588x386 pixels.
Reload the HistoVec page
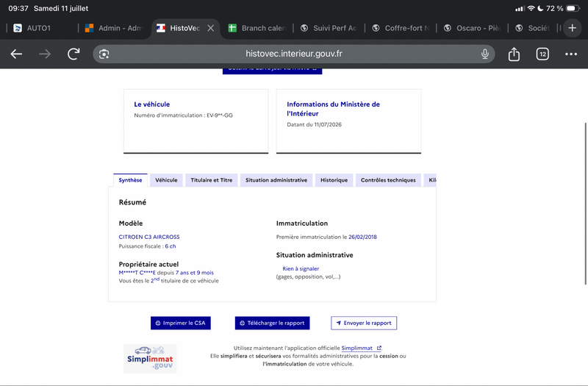pyautogui.click(x=73, y=54)
